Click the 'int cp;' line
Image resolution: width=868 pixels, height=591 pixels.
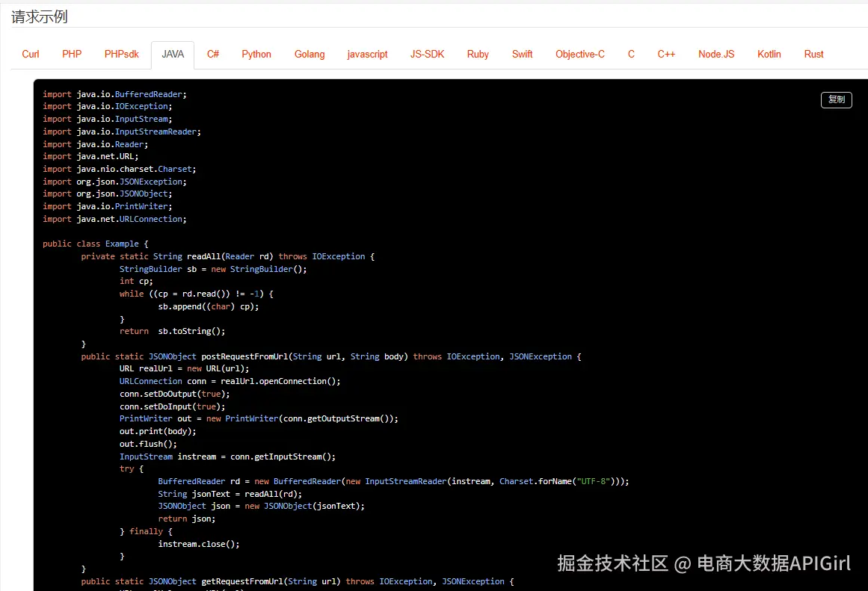tap(136, 281)
